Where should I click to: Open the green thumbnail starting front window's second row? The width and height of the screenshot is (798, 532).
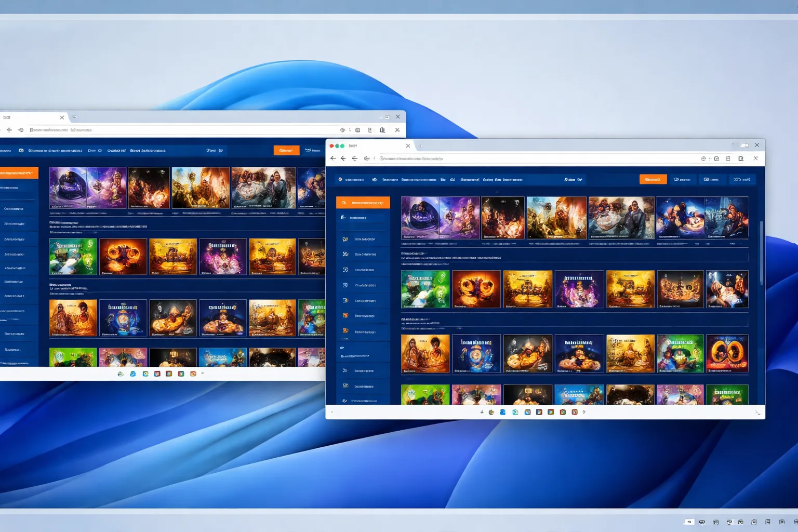425,289
